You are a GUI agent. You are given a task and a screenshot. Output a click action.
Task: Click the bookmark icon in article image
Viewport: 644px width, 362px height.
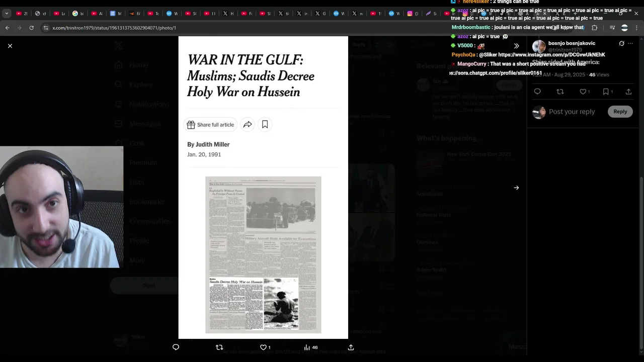coord(265,125)
